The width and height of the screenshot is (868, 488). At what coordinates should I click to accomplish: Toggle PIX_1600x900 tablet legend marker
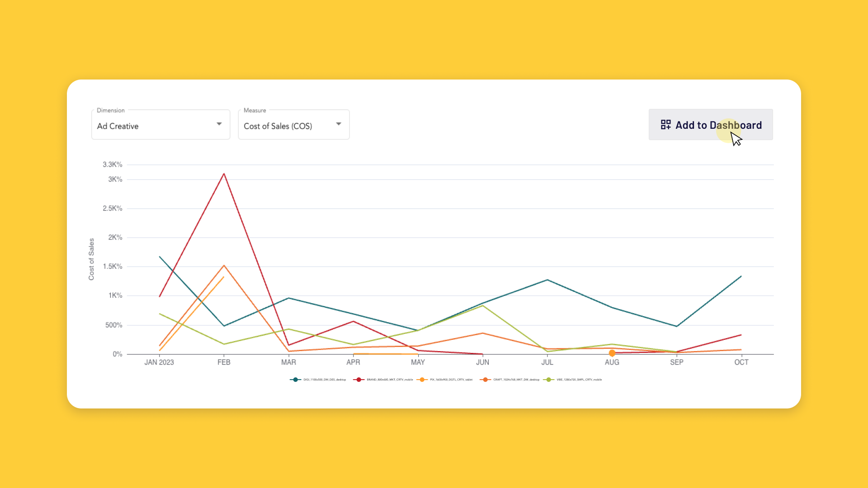pos(422,380)
